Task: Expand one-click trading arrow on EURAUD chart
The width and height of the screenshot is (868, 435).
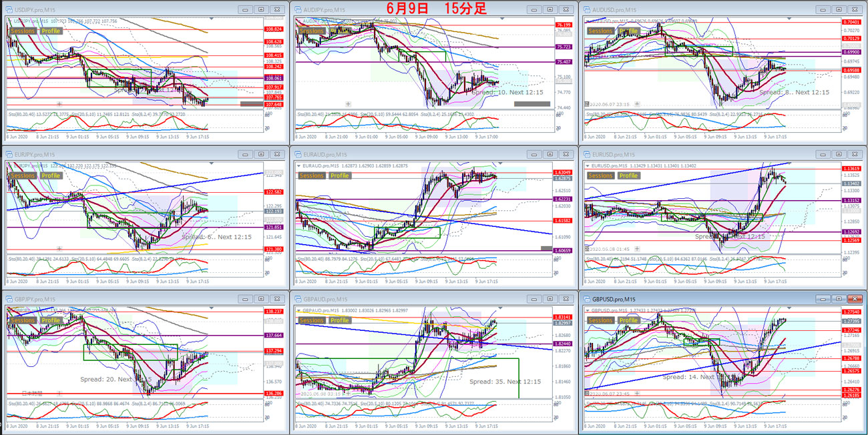Action: coord(298,166)
